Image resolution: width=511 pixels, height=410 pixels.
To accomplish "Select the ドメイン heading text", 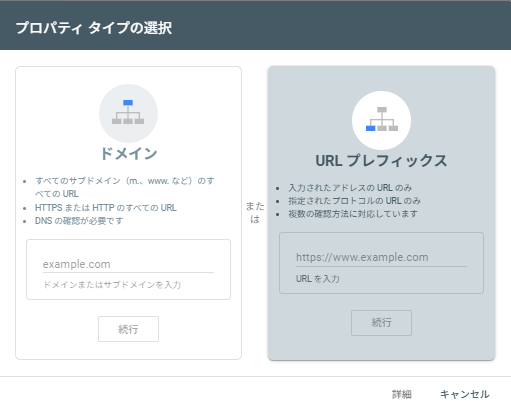I will [x=128, y=154].
